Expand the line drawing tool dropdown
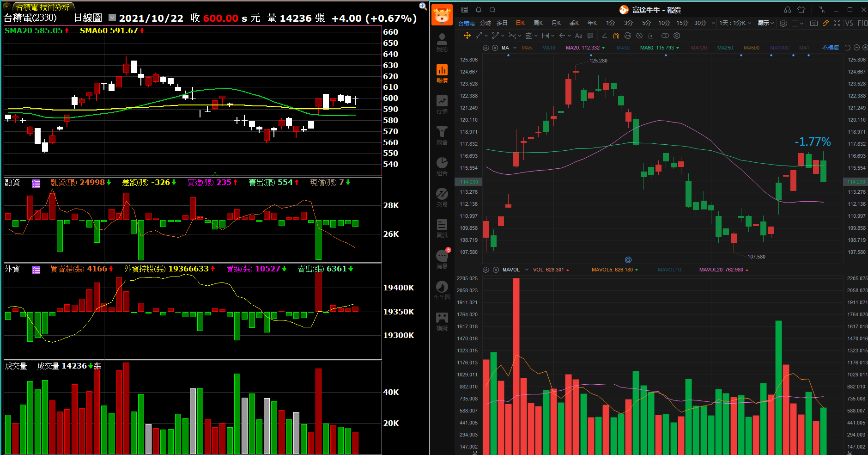This screenshot has height=455, width=868. pos(486,36)
